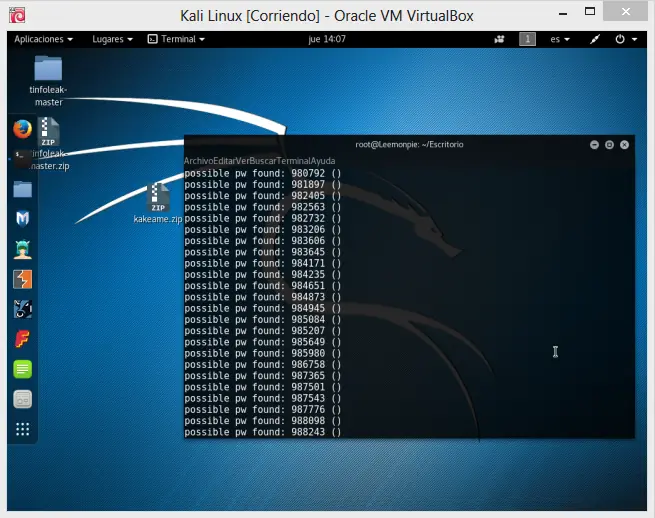Click the line with password 987365
Viewport: 655px width, 518px height.
263,376
